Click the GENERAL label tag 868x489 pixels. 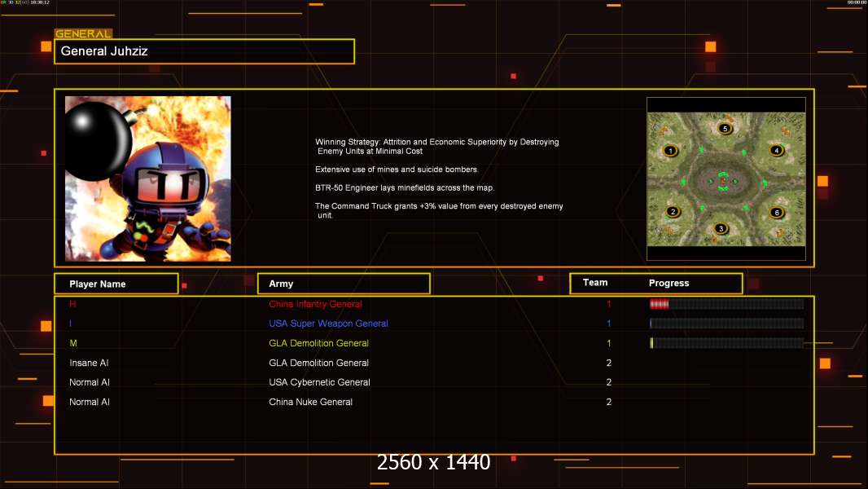tap(83, 33)
